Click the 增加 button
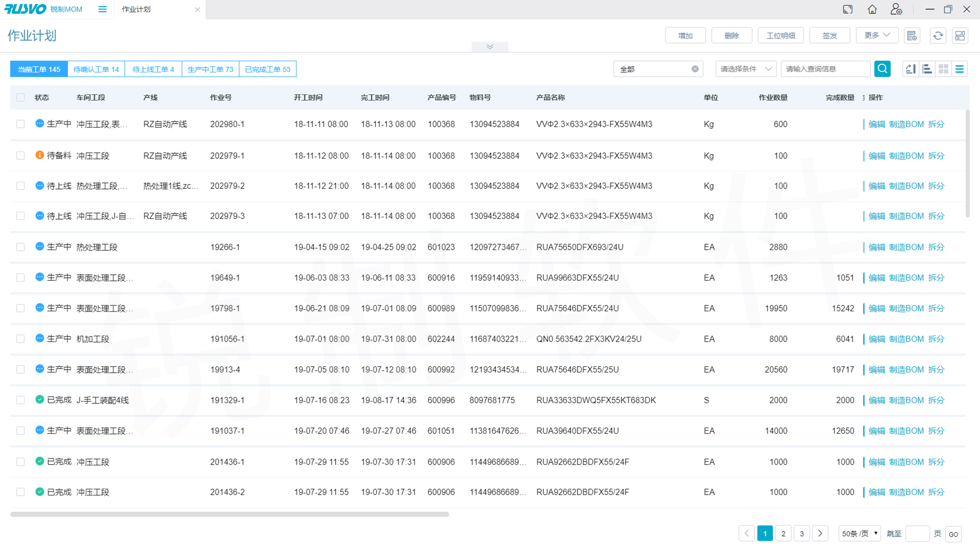The image size is (980, 549). [x=685, y=35]
